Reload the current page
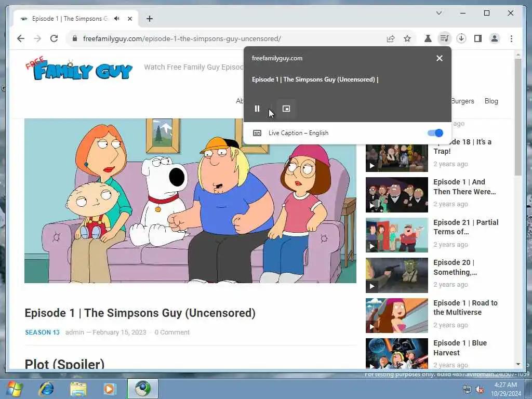Viewport: 532px width, 399px height. tap(54, 38)
